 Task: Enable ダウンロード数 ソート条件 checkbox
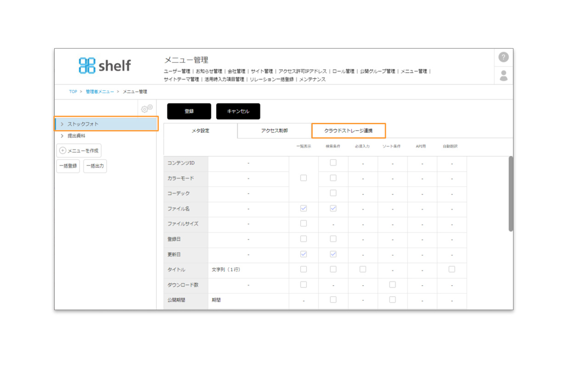tap(392, 284)
